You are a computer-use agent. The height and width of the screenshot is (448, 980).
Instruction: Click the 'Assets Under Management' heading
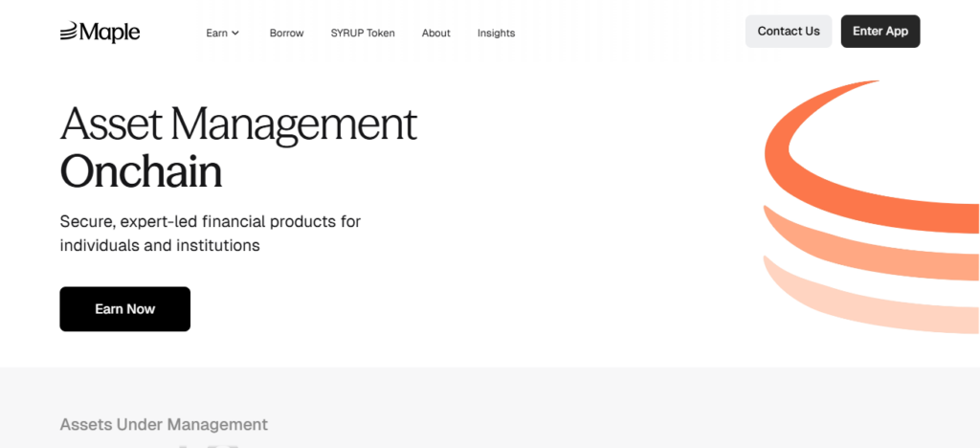[164, 424]
